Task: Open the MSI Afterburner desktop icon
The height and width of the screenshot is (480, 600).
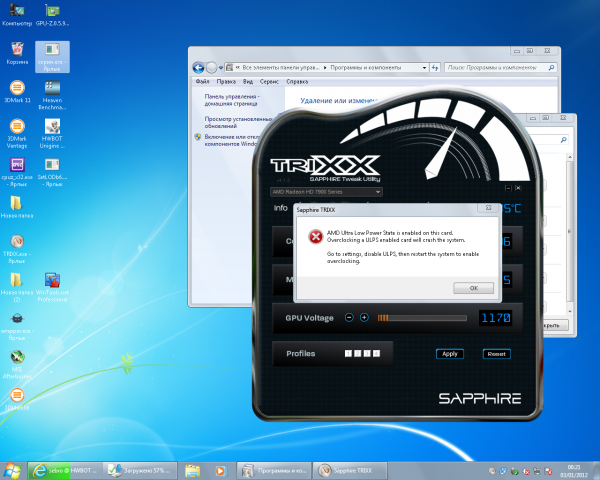Action: click(x=17, y=364)
